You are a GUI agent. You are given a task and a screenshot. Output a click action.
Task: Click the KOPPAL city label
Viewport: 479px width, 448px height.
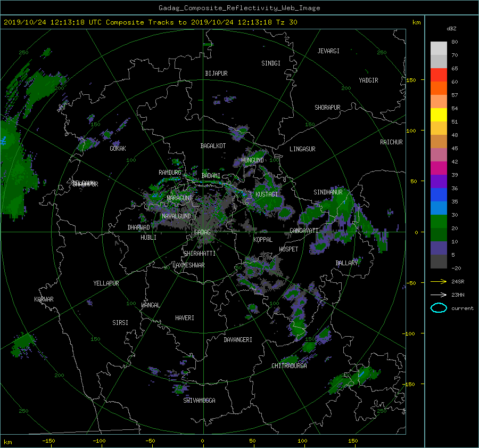click(x=263, y=240)
